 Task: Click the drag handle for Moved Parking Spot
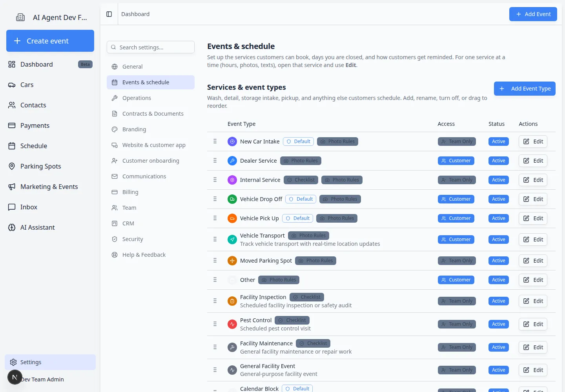(215, 260)
